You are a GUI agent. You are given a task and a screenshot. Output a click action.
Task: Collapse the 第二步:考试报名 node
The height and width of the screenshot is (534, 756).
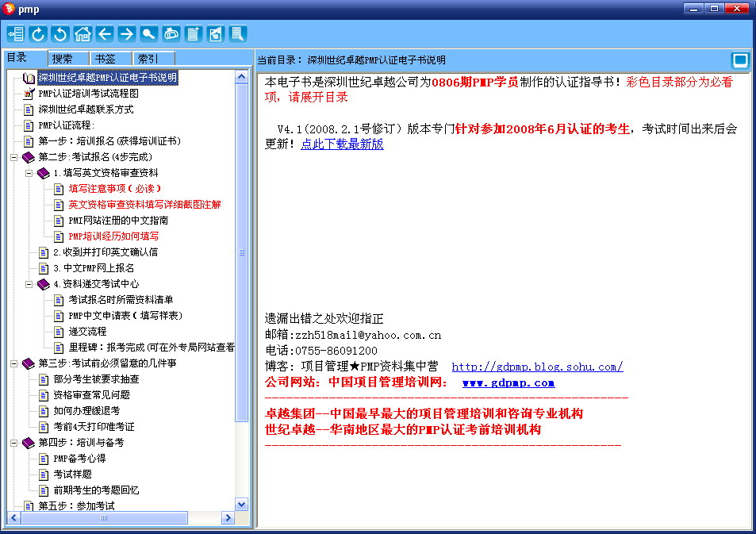pyautogui.click(x=14, y=157)
